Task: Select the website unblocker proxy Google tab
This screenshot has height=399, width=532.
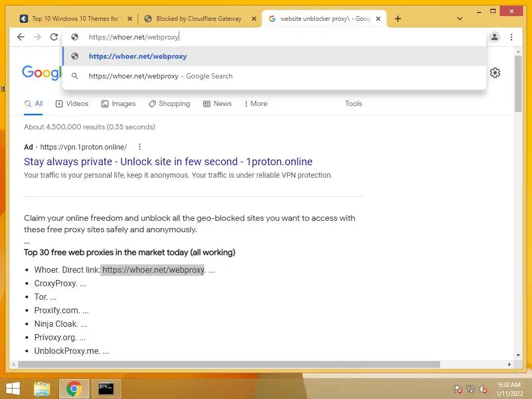Action: pos(324,19)
